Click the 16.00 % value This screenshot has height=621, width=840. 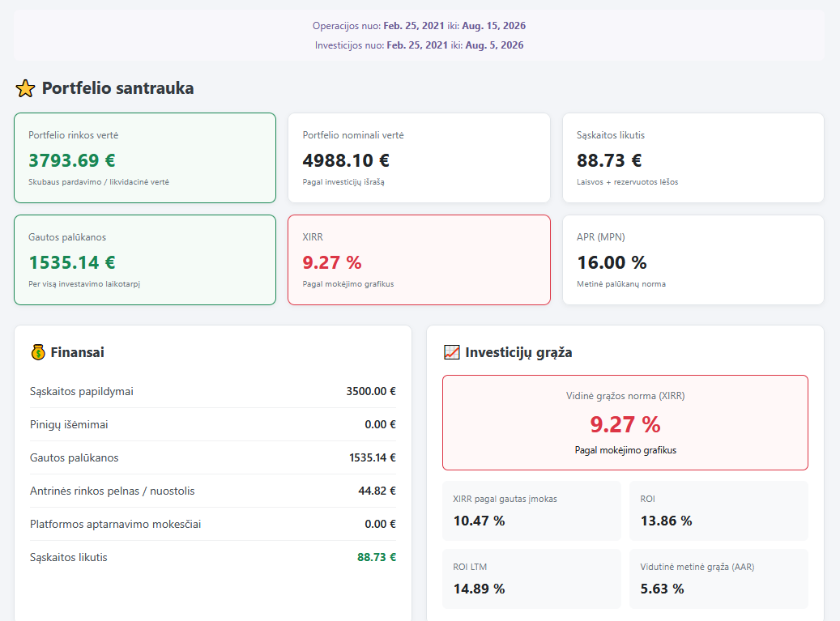pos(612,262)
